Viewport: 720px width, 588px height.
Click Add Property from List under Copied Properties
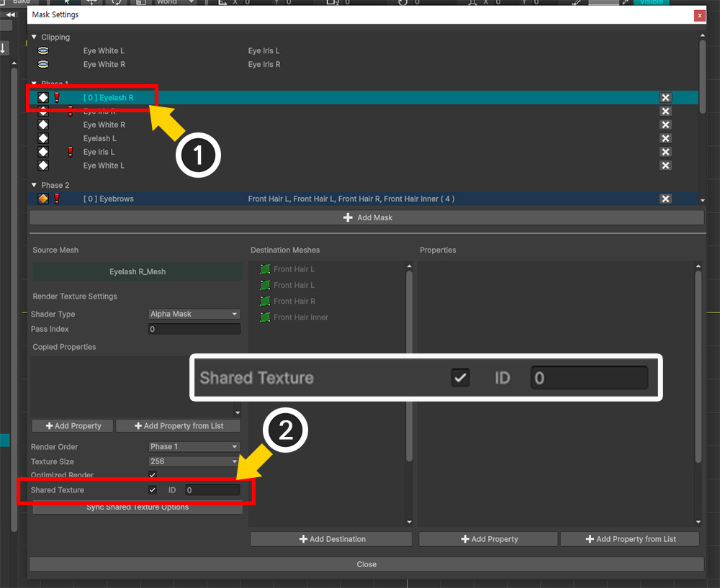(x=178, y=426)
